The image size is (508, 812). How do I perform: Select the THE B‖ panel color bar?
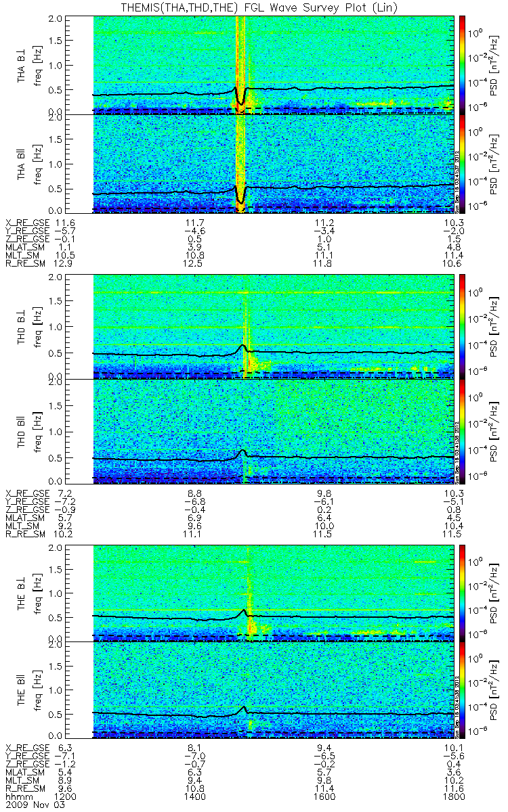pyautogui.click(x=463, y=691)
